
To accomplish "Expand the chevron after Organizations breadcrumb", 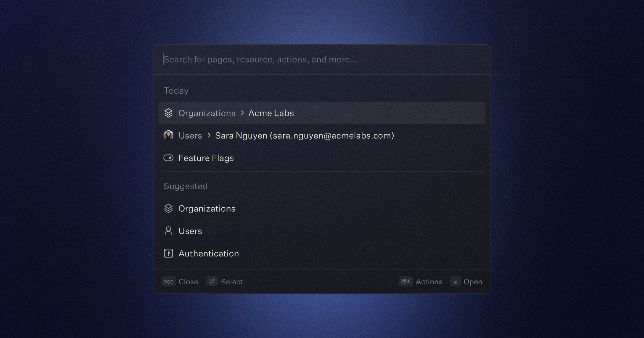I will [243, 113].
